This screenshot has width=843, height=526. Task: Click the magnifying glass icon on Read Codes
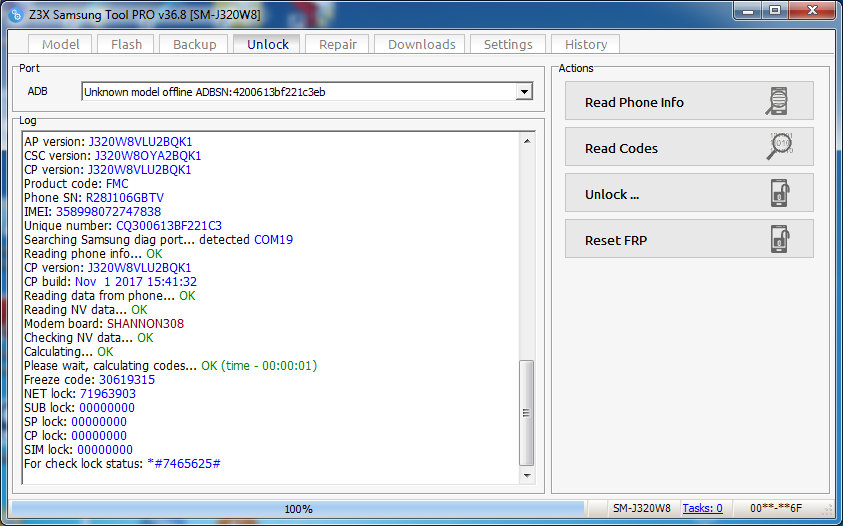(779, 147)
